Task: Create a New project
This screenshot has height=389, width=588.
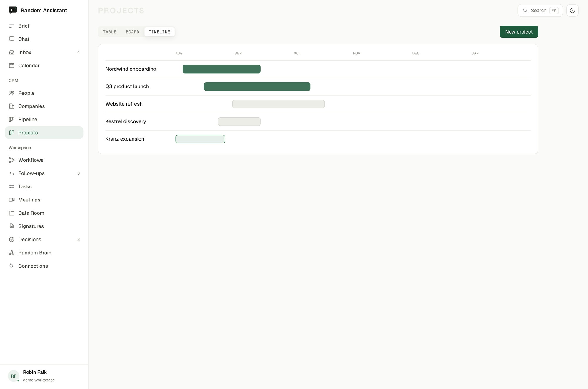Action: pyautogui.click(x=519, y=32)
